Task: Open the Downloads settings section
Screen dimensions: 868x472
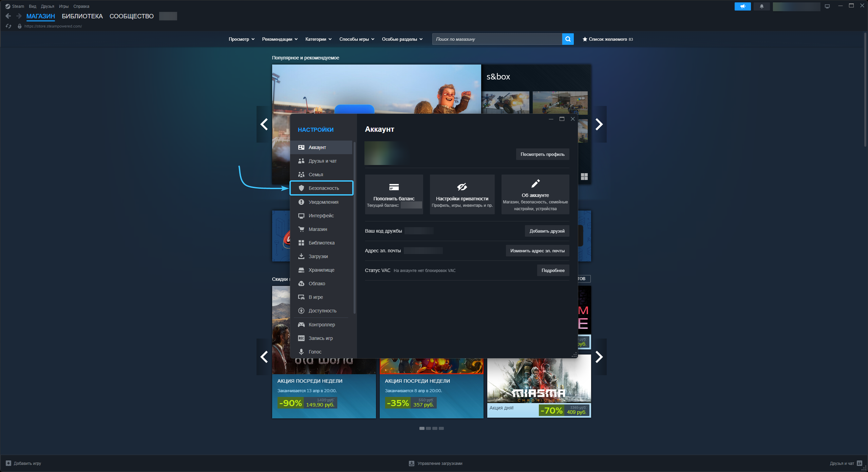Action: (x=318, y=256)
